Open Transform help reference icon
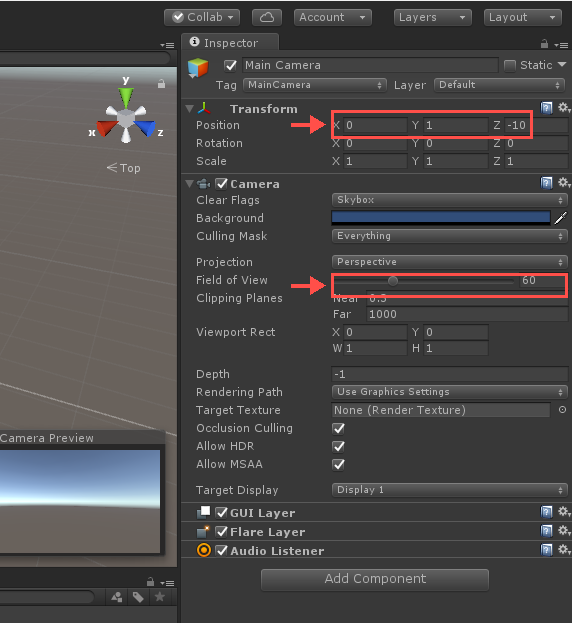This screenshot has height=623, width=572. point(547,108)
